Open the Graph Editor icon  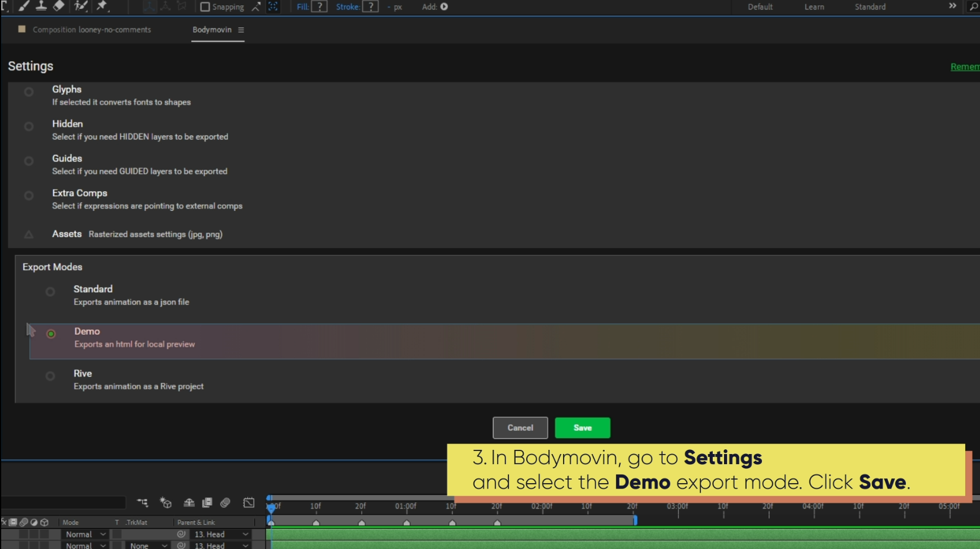pyautogui.click(x=249, y=503)
